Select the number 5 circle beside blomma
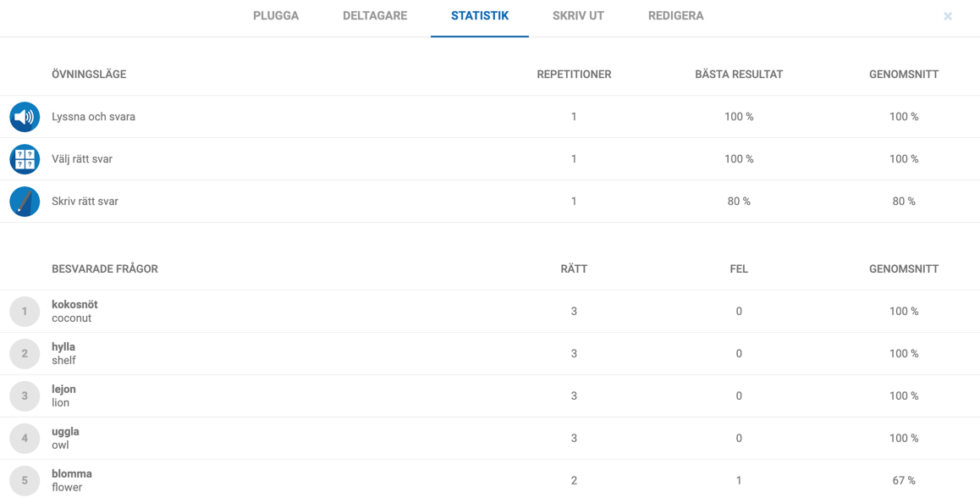This screenshot has width=980, height=498. point(25,480)
